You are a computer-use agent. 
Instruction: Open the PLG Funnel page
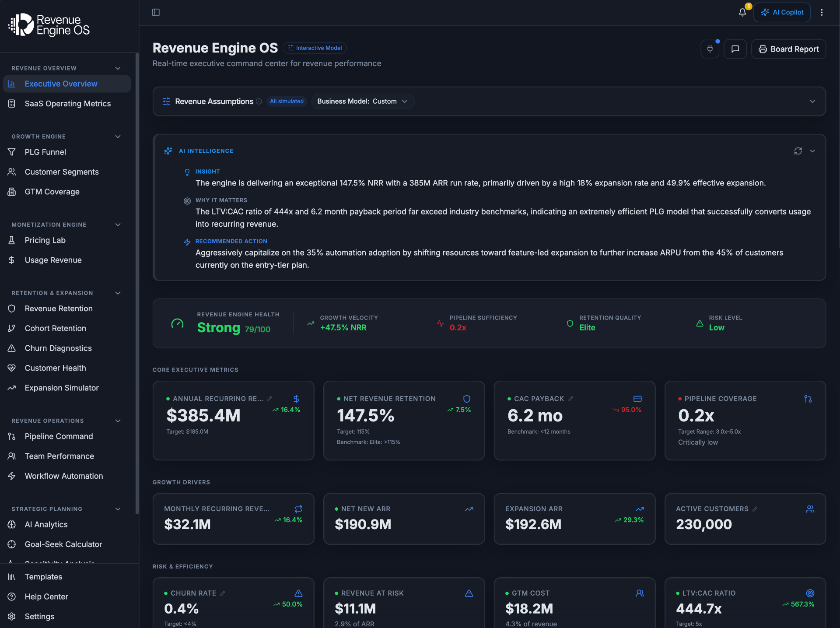click(x=67, y=152)
